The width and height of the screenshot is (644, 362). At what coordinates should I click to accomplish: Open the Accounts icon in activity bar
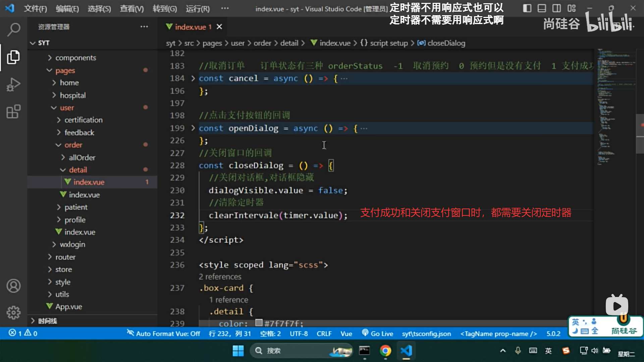(x=13, y=286)
